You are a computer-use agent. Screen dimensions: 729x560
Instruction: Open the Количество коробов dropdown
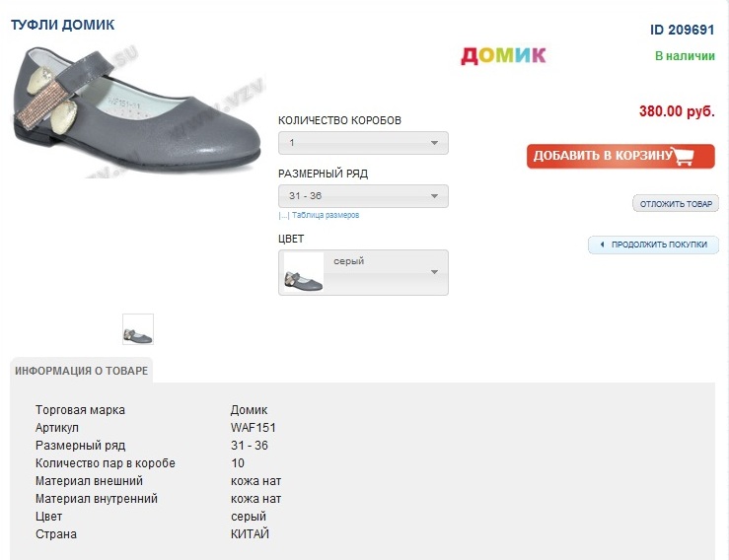point(363,143)
